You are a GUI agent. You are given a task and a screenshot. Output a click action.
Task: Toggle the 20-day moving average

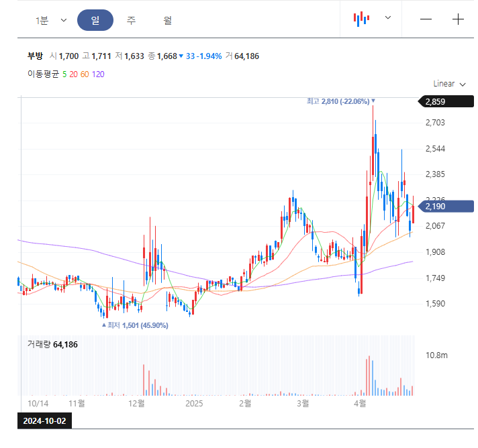73,74
